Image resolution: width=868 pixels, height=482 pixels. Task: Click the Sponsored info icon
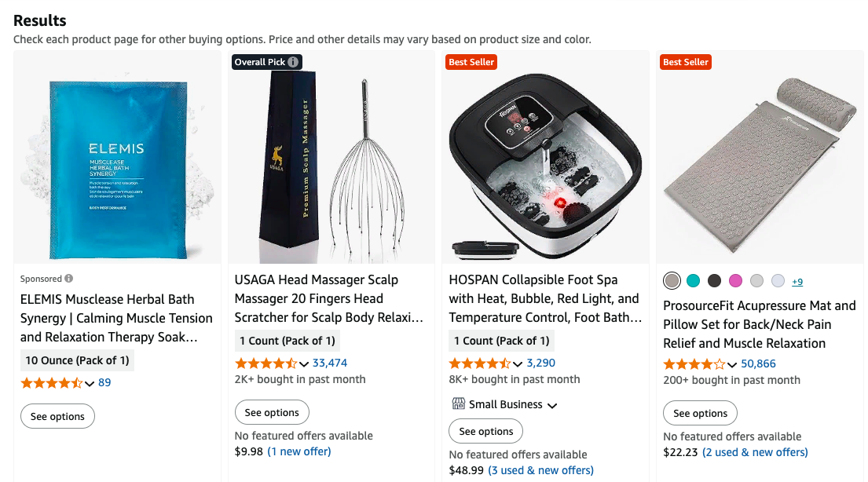tap(69, 279)
